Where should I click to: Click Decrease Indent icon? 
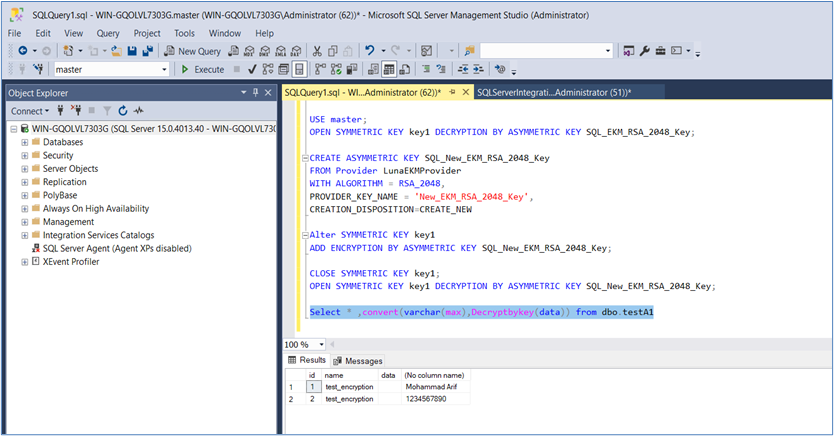463,69
